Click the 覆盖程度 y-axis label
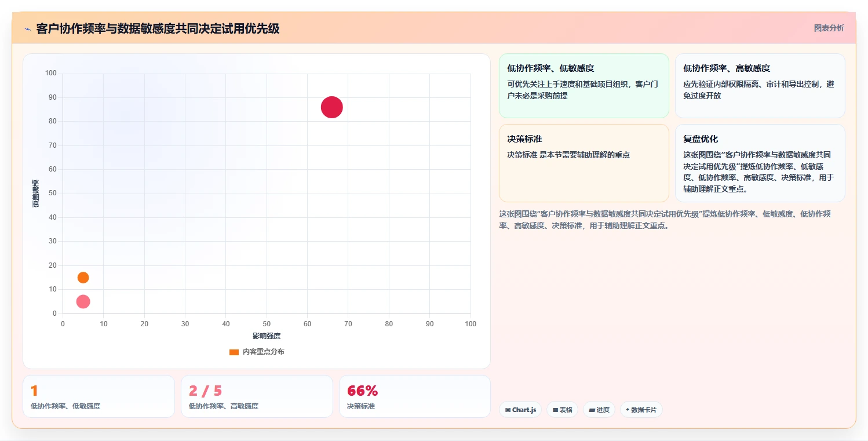The width and height of the screenshot is (868, 441). (x=35, y=194)
